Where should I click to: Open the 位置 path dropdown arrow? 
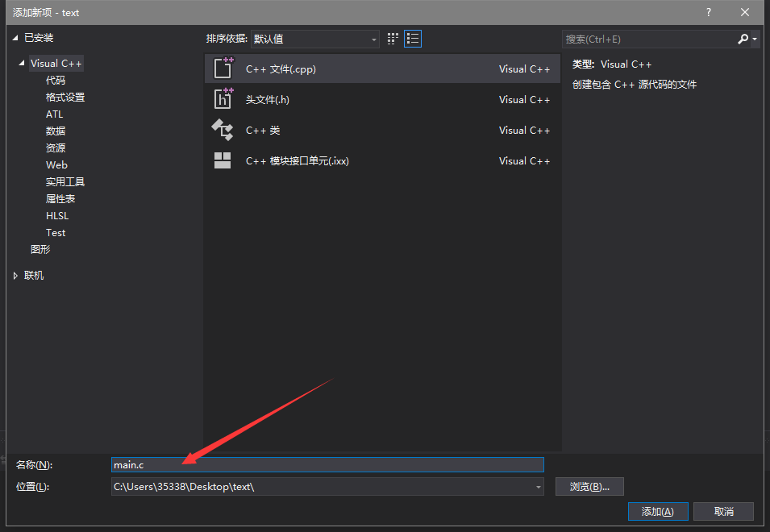pos(539,487)
